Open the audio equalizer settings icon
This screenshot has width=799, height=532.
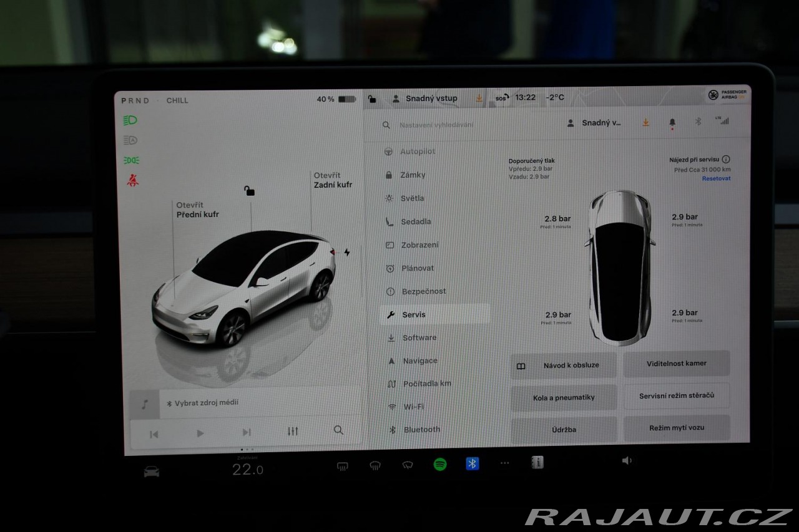pos(293,431)
